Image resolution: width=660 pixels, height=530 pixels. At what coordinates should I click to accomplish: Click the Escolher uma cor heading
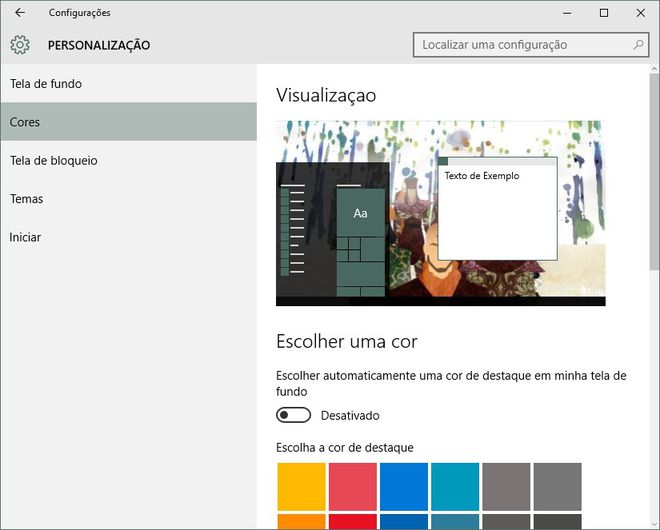click(x=347, y=341)
